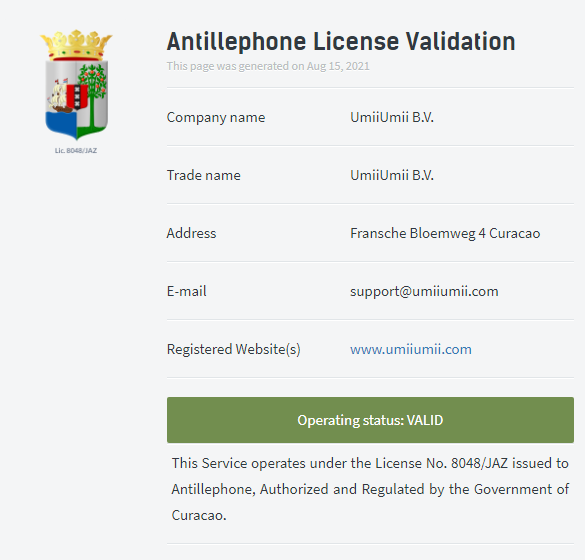Click the Company name label
This screenshot has width=585, height=560.
(x=216, y=118)
